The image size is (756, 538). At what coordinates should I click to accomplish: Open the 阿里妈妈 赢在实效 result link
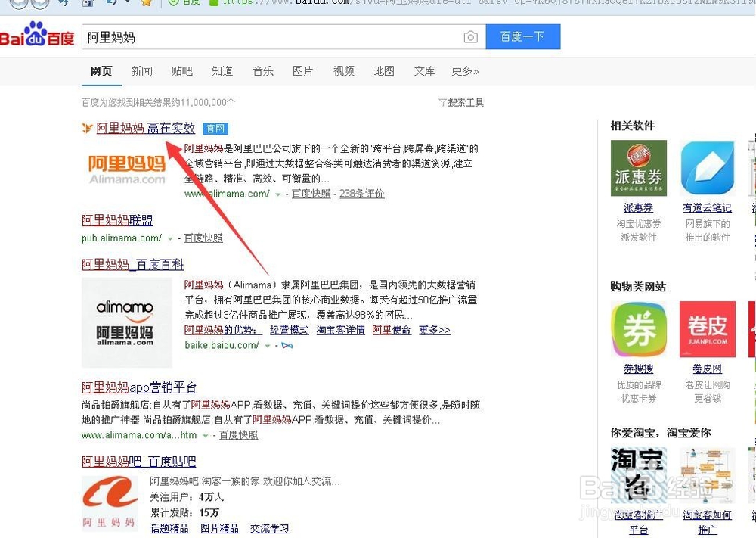click(x=146, y=129)
